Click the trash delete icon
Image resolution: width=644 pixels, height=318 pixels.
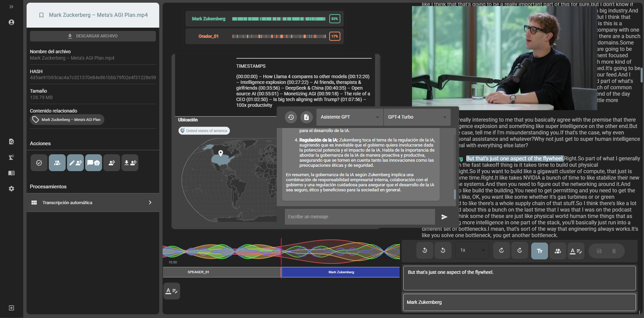(x=614, y=251)
